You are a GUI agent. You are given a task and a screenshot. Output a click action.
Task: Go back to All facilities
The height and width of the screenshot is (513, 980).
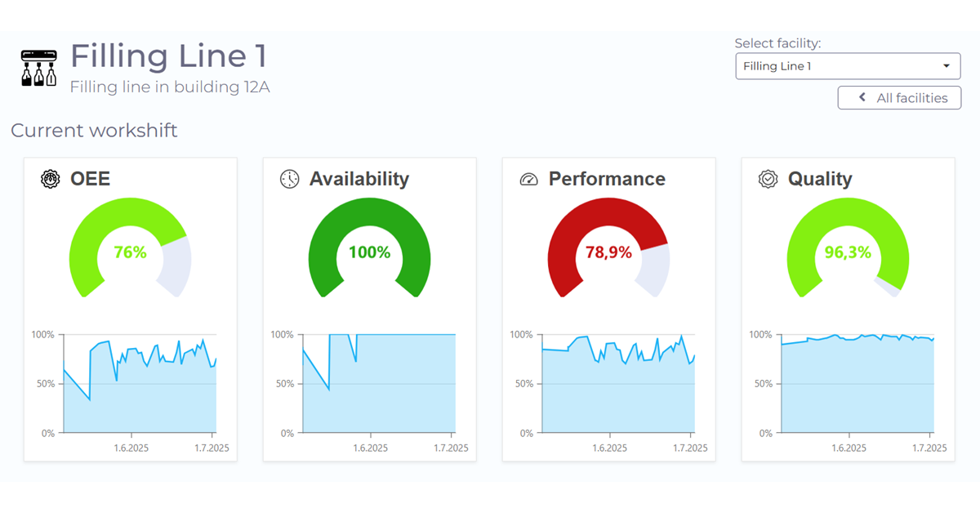pyautogui.click(x=899, y=98)
